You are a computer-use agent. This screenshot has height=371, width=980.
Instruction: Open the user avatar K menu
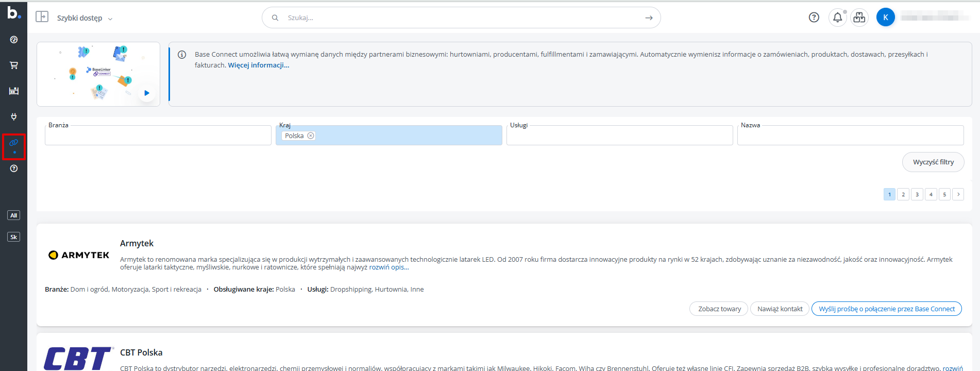(886, 18)
